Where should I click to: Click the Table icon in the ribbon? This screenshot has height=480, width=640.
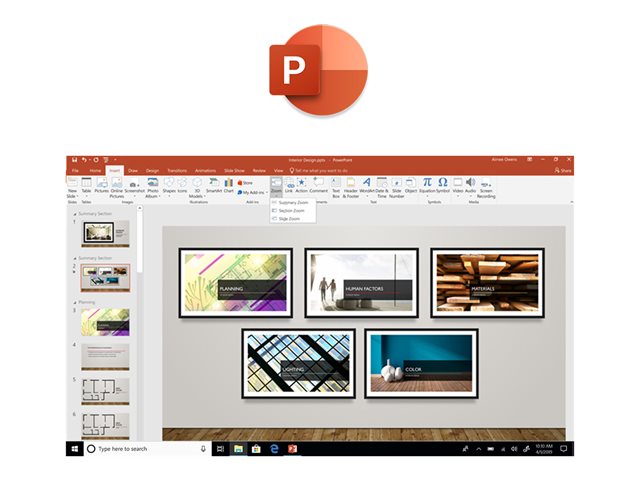(87, 182)
